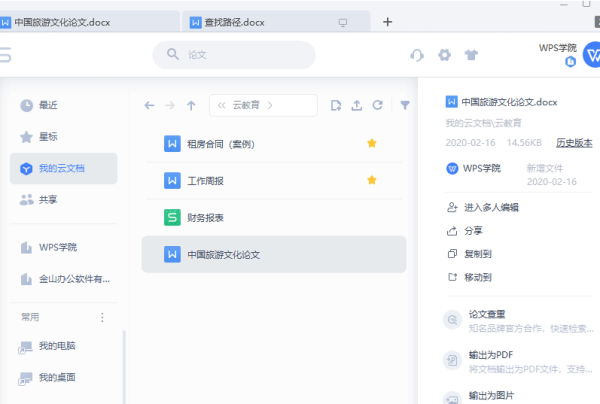Screen dimensions: 600x404
Task: Open the user avatar at top right
Action: click(x=592, y=55)
